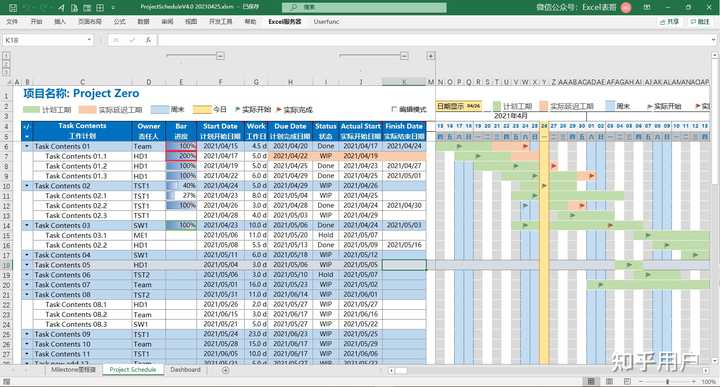Switch to Page Layout view in status bar
This screenshot has width=720, height=387.
click(609, 381)
